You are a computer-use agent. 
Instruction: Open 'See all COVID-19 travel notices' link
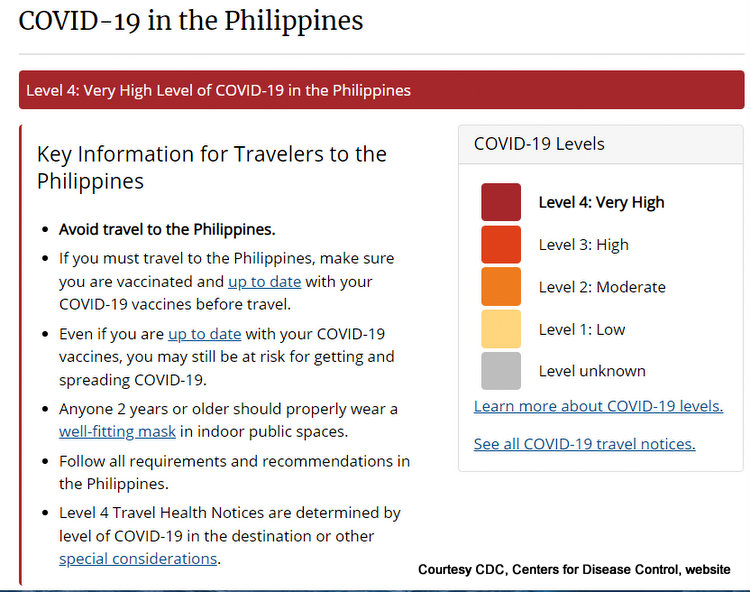(x=585, y=444)
